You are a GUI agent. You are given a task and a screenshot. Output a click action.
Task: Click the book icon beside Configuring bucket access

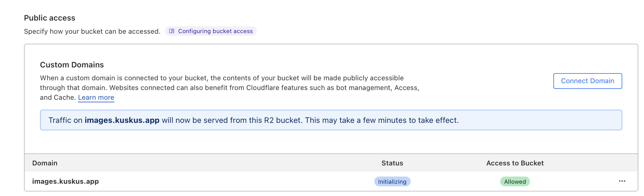click(x=172, y=31)
